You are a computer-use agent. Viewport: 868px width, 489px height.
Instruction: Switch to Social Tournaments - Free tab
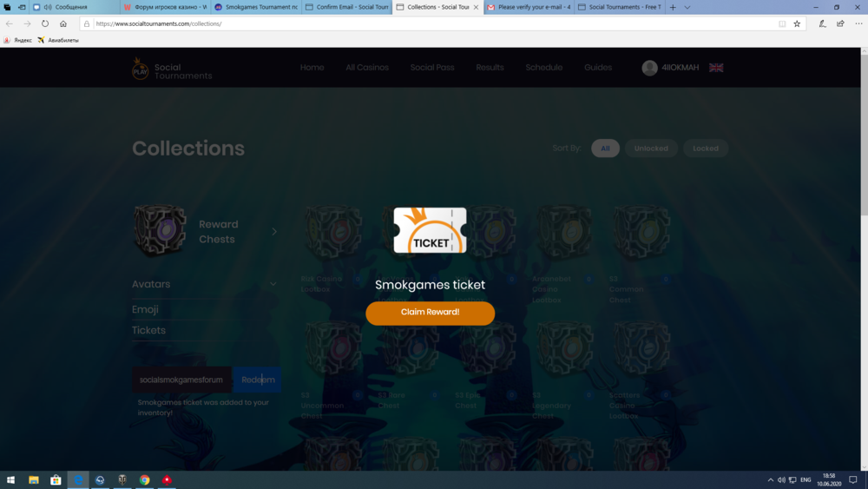click(x=620, y=7)
